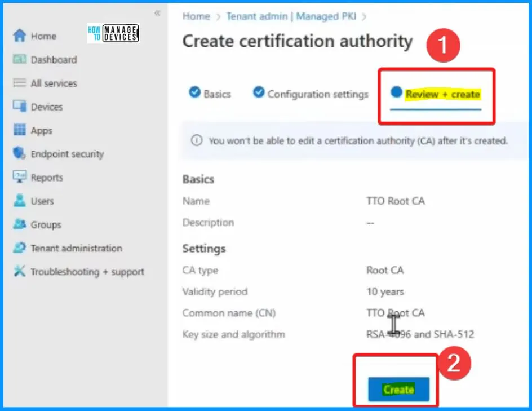Click the chevron after Managed PKI breadcrumb
This screenshot has height=411, width=532.
coord(364,16)
